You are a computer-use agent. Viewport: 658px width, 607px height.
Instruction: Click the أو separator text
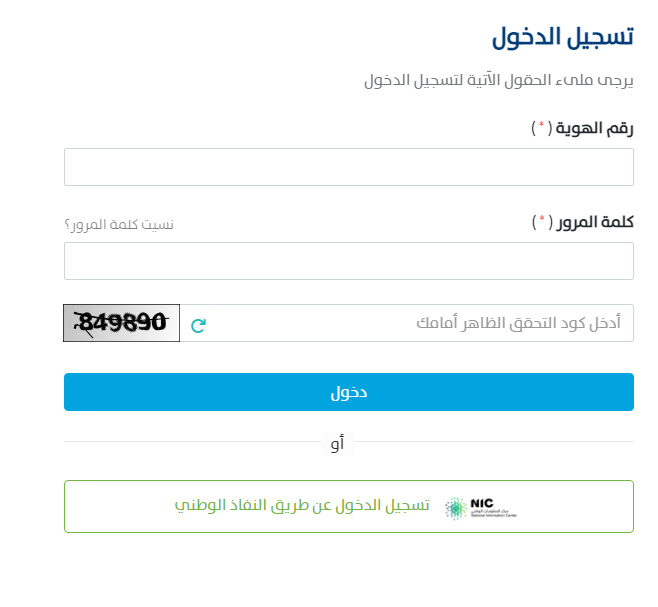click(x=336, y=443)
